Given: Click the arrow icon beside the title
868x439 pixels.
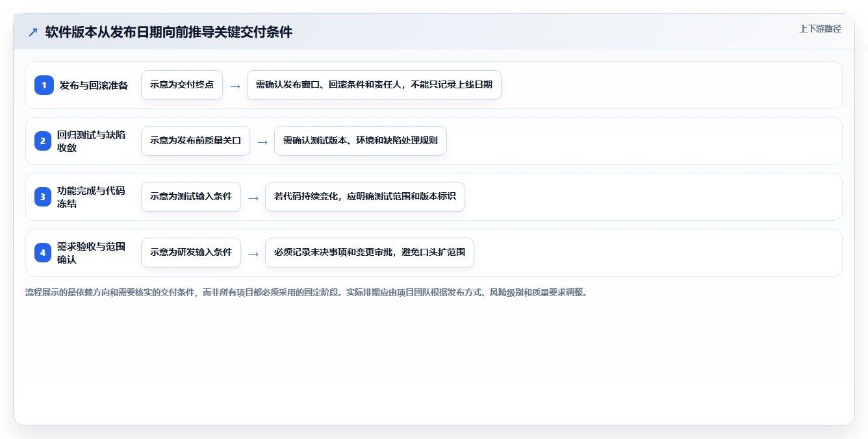Looking at the screenshot, I should click(33, 32).
